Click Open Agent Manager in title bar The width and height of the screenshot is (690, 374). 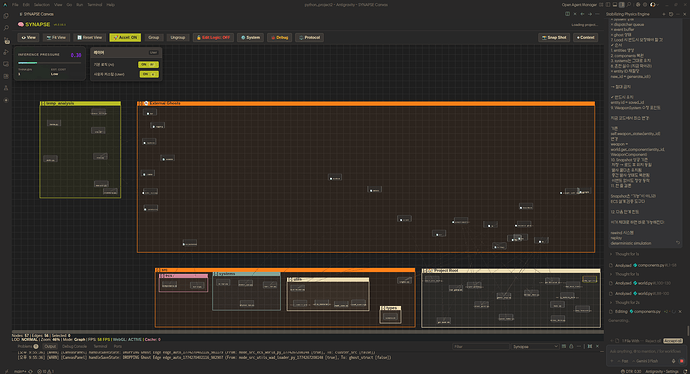tap(579, 5)
